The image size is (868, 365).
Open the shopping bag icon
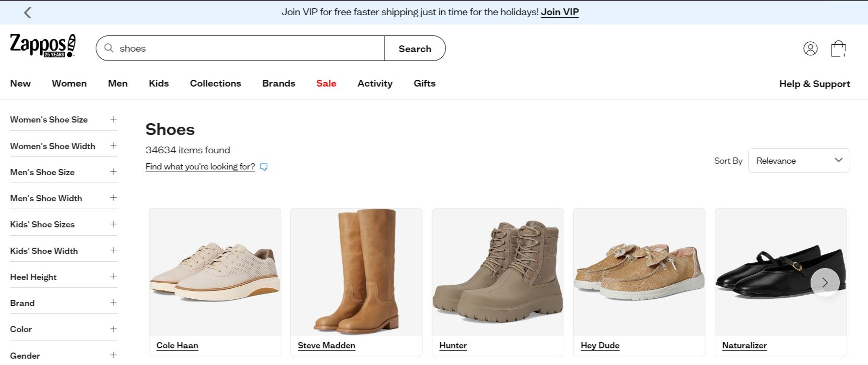point(838,48)
